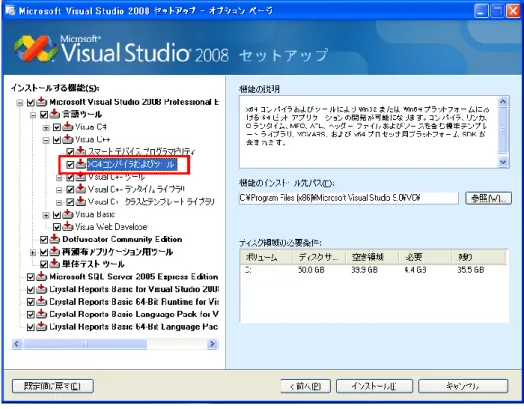Viewport: 524px width, 409px height.
Task: Click install icon beside Crystal Reports Basic 64-Bit Runtime
Action: [41, 301]
